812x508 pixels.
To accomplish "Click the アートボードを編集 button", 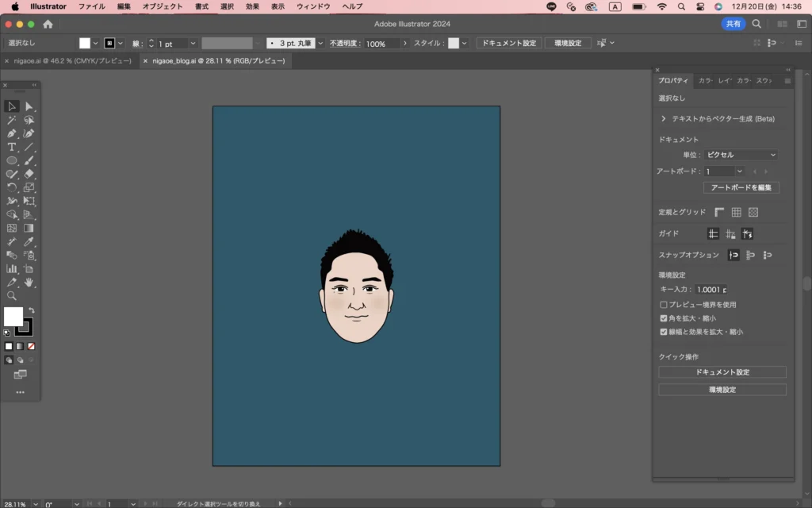I will [x=741, y=188].
